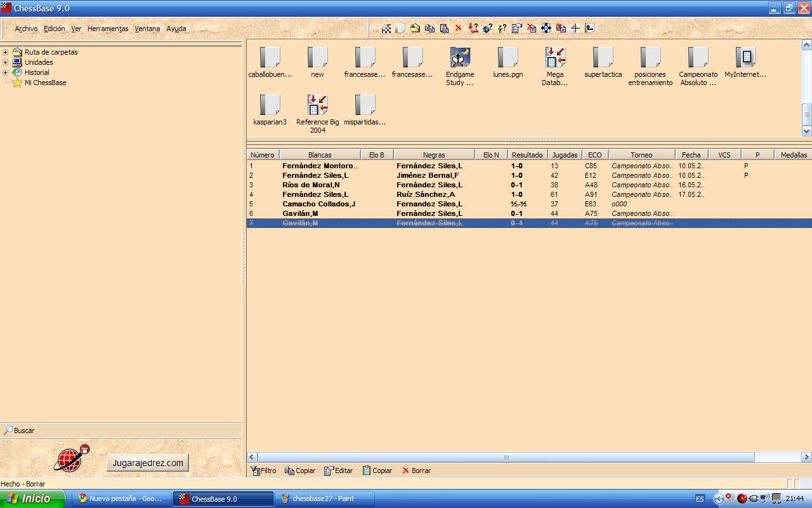Click the Editar button below the game list
Image resolution: width=812 pixels, height=508 pixels.
(338, 471)
